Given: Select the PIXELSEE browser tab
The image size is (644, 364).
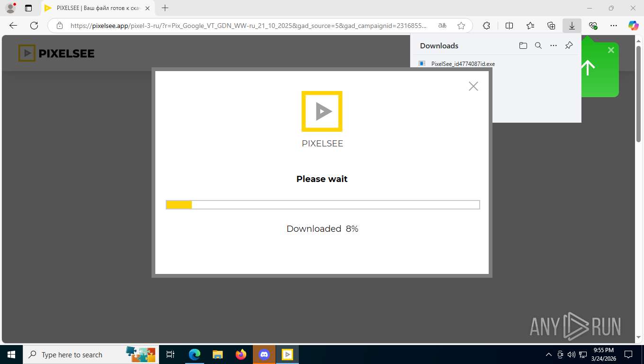Looking at the screenshot, I should pos(98,8).
